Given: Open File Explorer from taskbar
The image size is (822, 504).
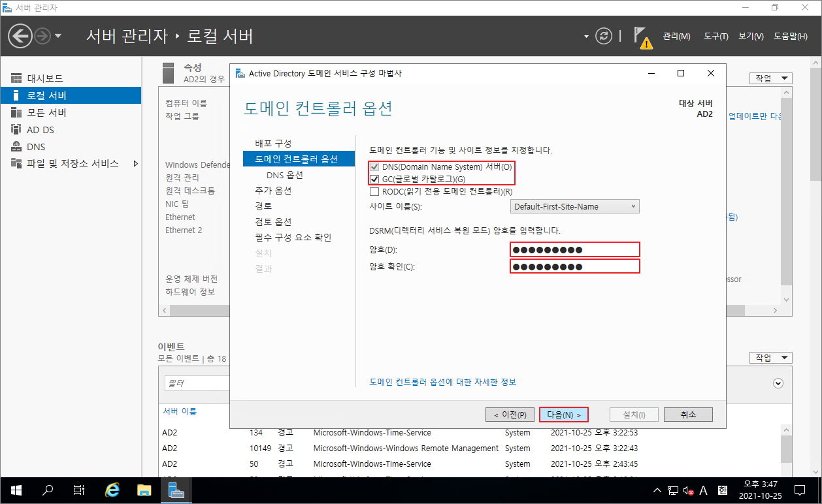Looking at the screenshot, I should pyautogui.click(x=144, y=490).
